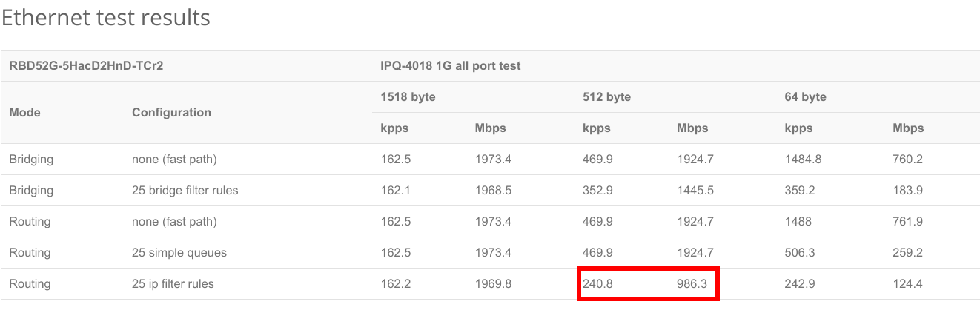Click the "Mode" column header

click(24, 113)
